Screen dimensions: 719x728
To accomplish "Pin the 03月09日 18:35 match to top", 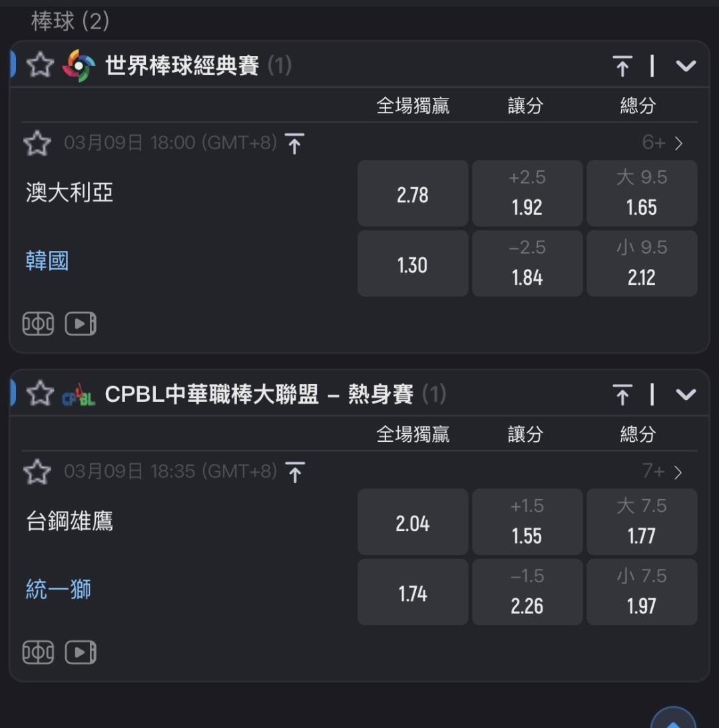I will (294, 472).
